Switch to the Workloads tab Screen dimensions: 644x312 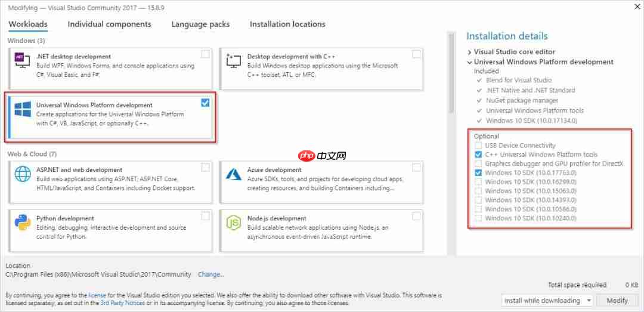pyautogui.click(x=28, y=24)
